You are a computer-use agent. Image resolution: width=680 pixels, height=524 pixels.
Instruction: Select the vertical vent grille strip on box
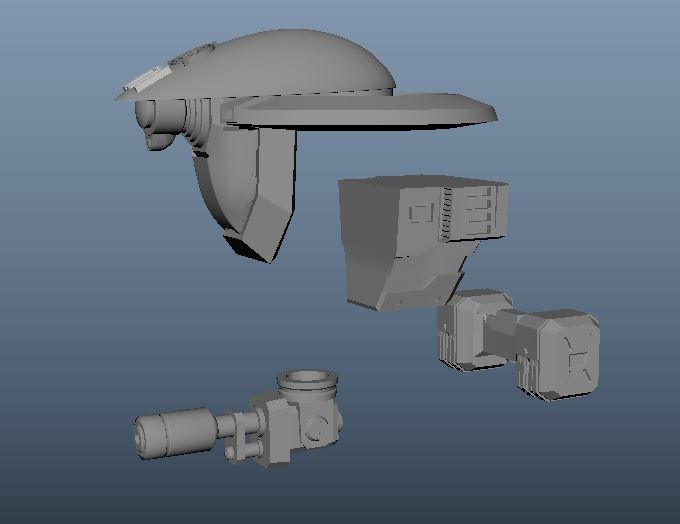(x=446, y=213)
